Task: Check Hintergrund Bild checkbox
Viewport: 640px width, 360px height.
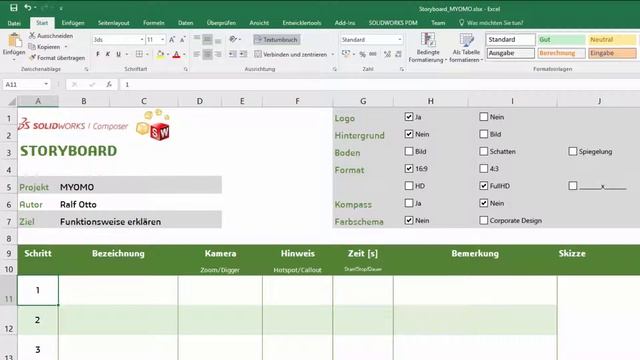Action: click(484, 134)
